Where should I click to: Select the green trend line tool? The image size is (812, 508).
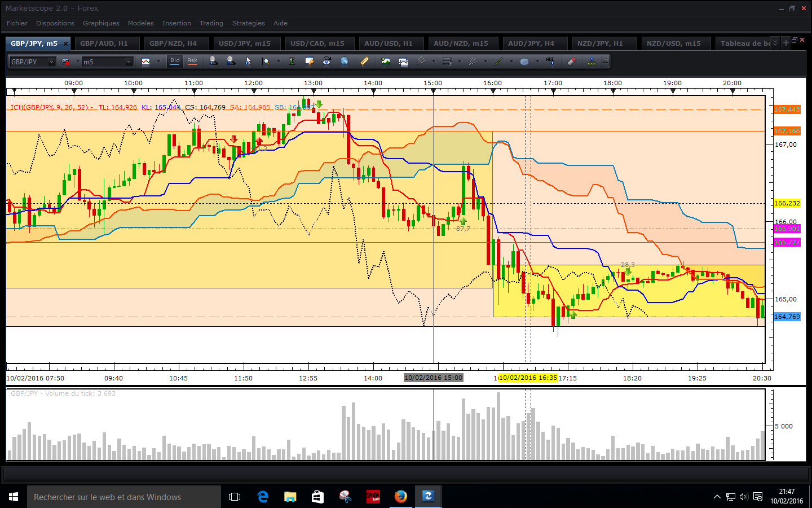(x=498, y=61)
